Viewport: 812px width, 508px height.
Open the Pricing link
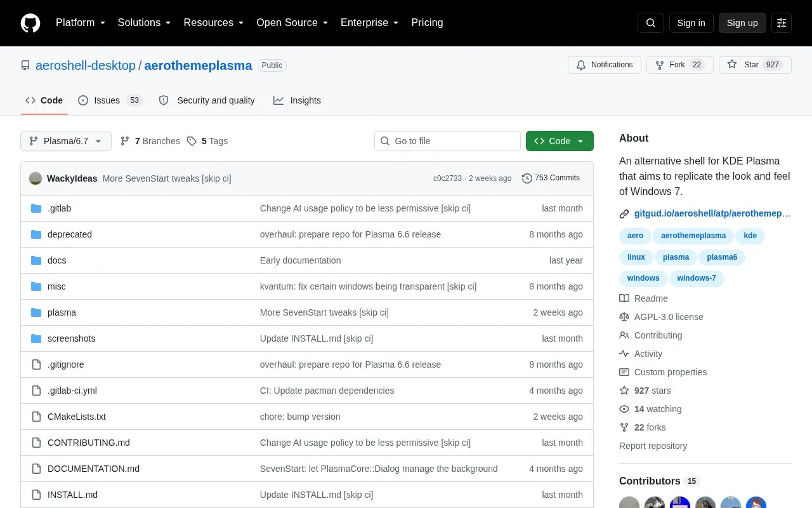427,23
